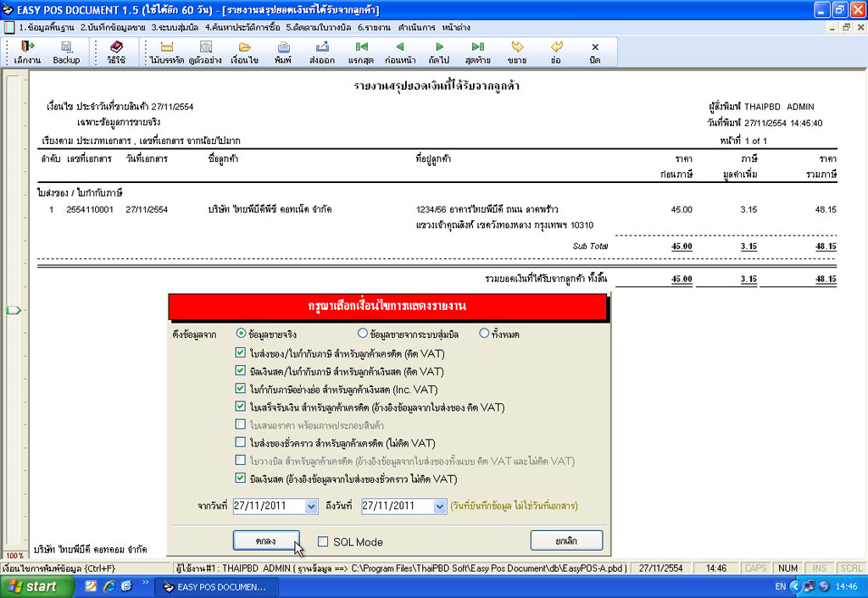Viewport: 868px width, 598px height.
Task: Open the 1.ข้อมูลพื้นฐาน menu
Action: 47,28
